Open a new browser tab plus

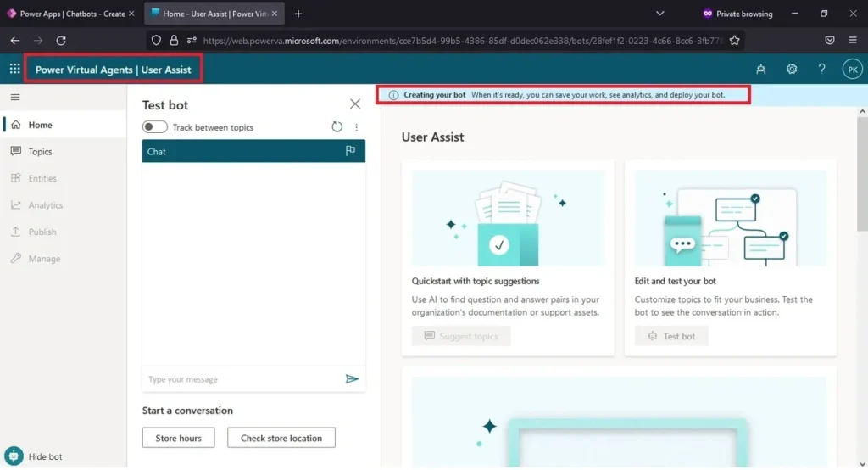tap(298, 14)
